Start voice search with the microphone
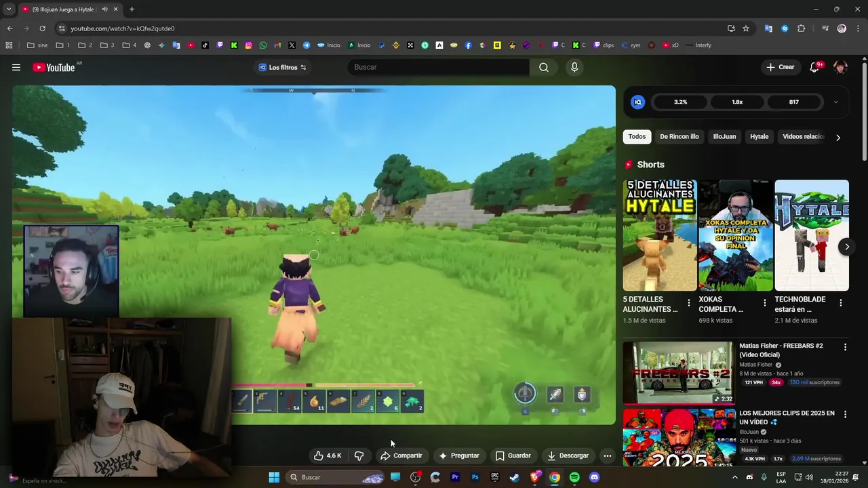Image resolution: width=868 pixels, height=488 pixels. (574, 67)
